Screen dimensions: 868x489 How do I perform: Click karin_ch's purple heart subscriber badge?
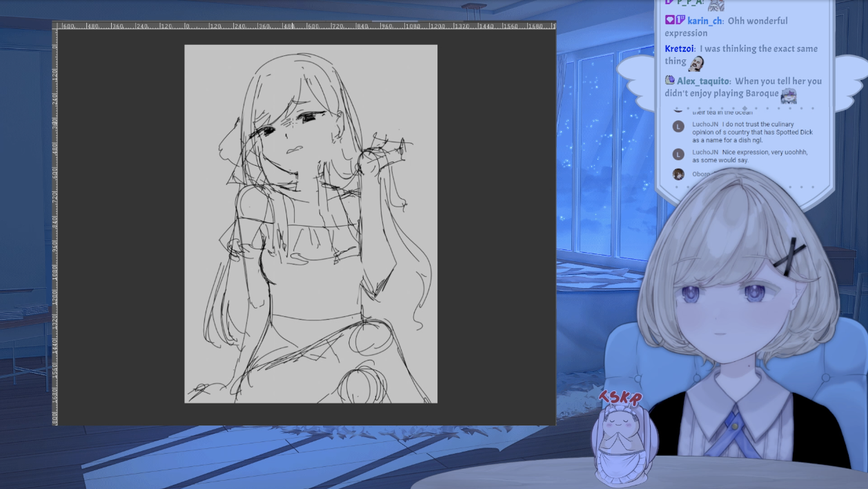click(669, 20)
